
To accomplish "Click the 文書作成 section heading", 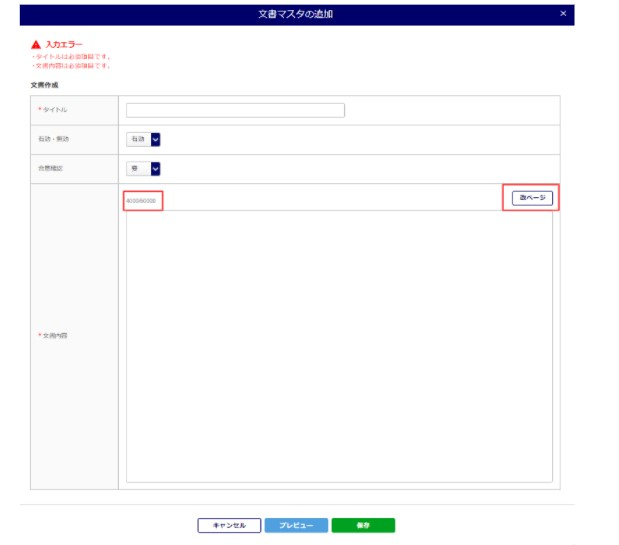I will click(x=44, y=85).
